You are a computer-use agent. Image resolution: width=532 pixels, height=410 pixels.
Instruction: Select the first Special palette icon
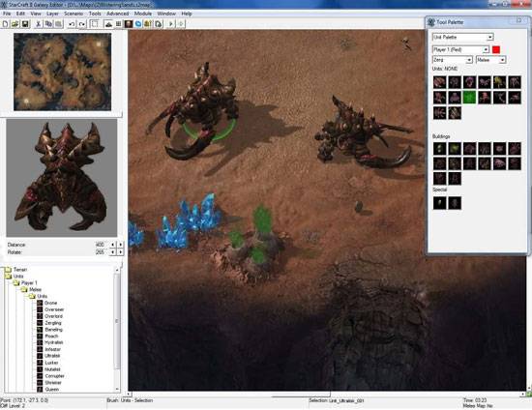pyautogui.click(x=440, y=203)
